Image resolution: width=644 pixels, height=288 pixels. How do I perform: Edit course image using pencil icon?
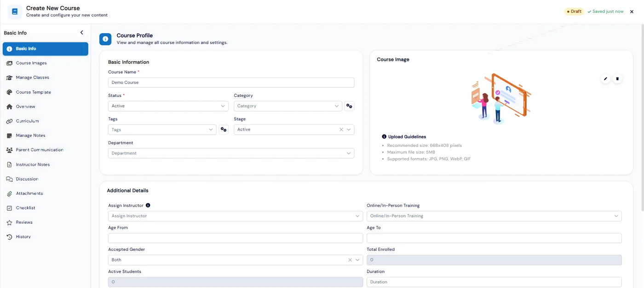pos(605,79)
